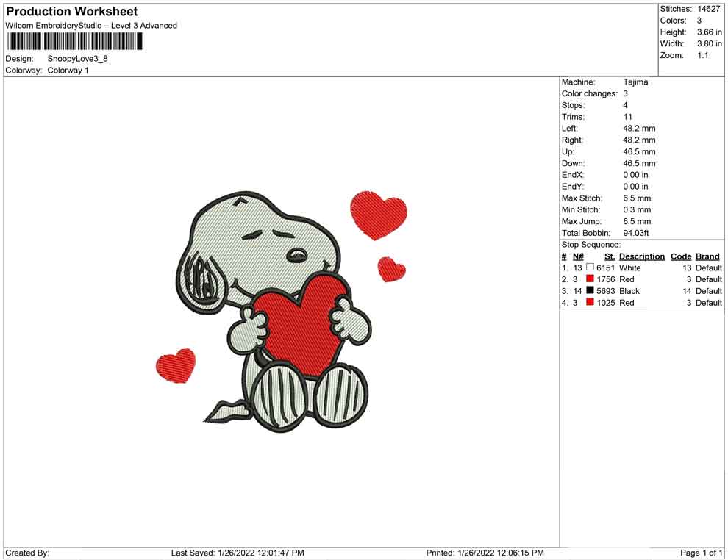Click the black swatch for thread 5693
This screenshot has height=560, width=728.
click(590, 290)
